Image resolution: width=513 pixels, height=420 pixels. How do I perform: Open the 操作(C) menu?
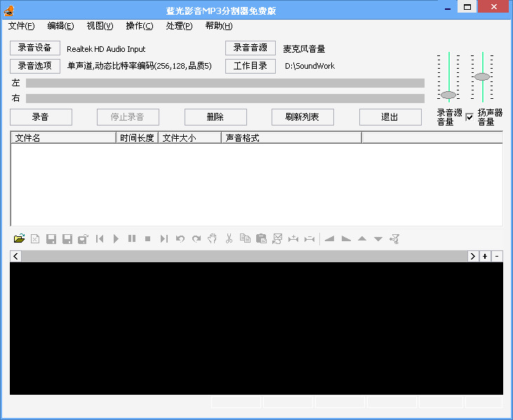(140, 26)
